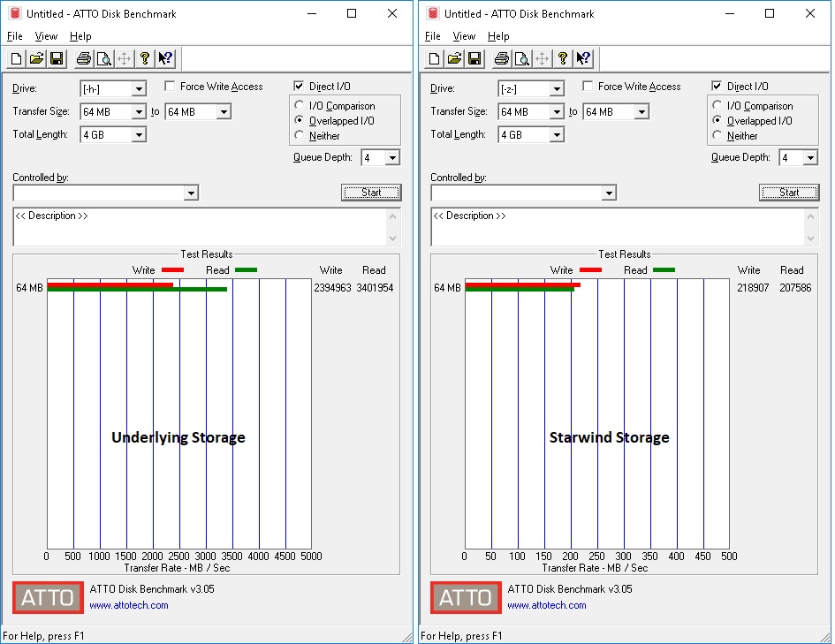The height and width of the screenshot is (644, 835).
Task: Open View menu in left ATTO window
Action: click(x=46, y=36)
